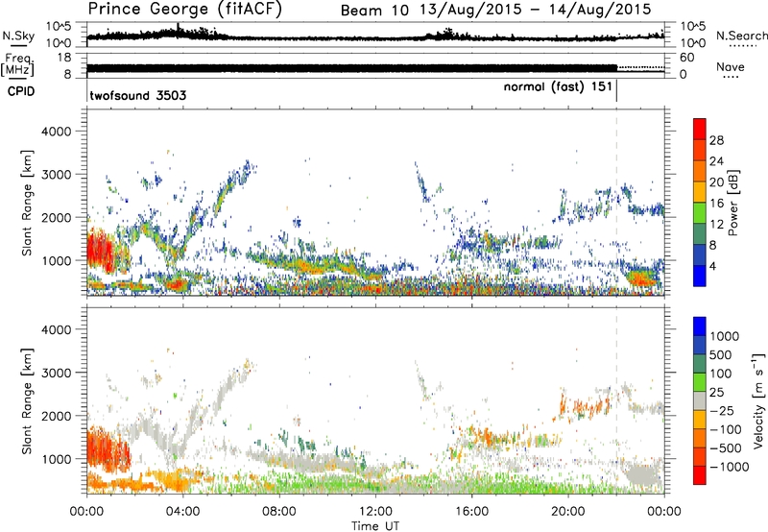Viewport: 768px width, 532px height.
Task: Click the noise spike near 04:00 in sky noise plot
Action: pyautogui.click(x=178, y=29)
